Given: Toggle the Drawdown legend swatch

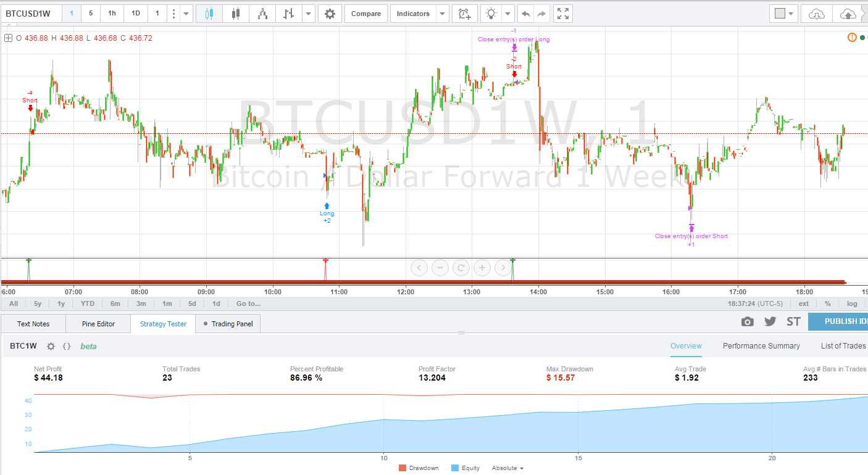Looking at the screenshot, I should (x=403, y=468).
